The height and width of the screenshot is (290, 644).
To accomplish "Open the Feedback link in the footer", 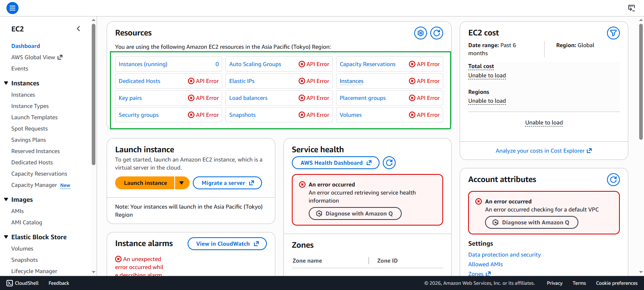I will pyautogui.click(x=59, y=283).
